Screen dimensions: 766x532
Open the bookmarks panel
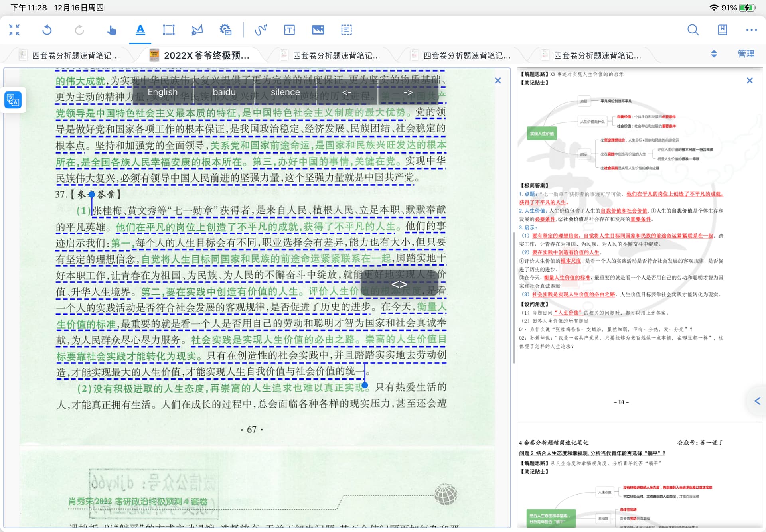point(722,30)
